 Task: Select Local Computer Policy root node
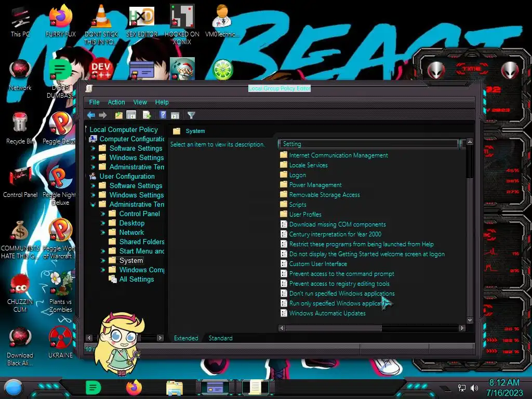click(x=124, y=129)
